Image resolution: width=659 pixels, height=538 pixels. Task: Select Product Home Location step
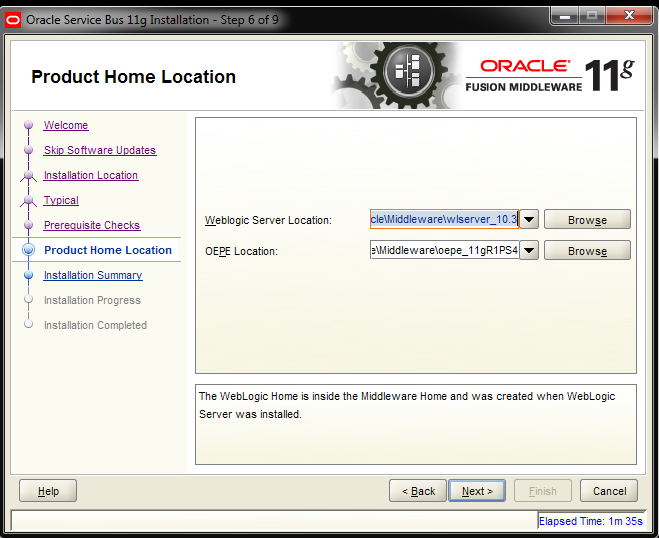[108, 250]
